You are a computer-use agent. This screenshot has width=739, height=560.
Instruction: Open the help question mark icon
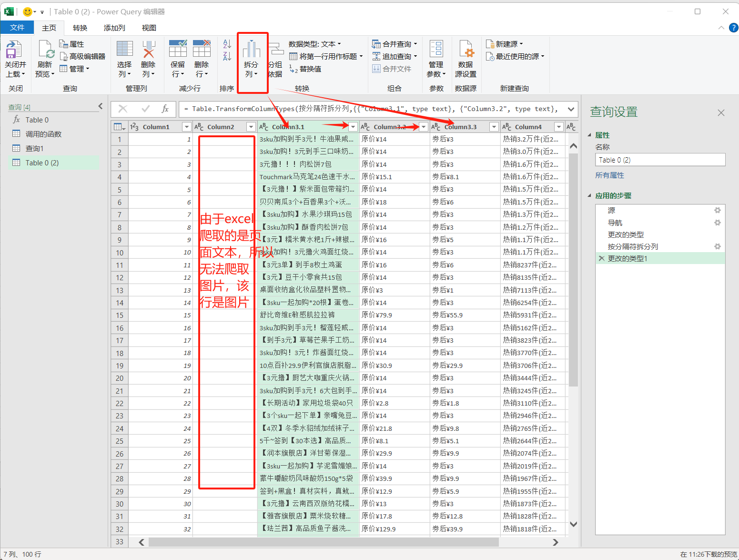click(734, 28)
